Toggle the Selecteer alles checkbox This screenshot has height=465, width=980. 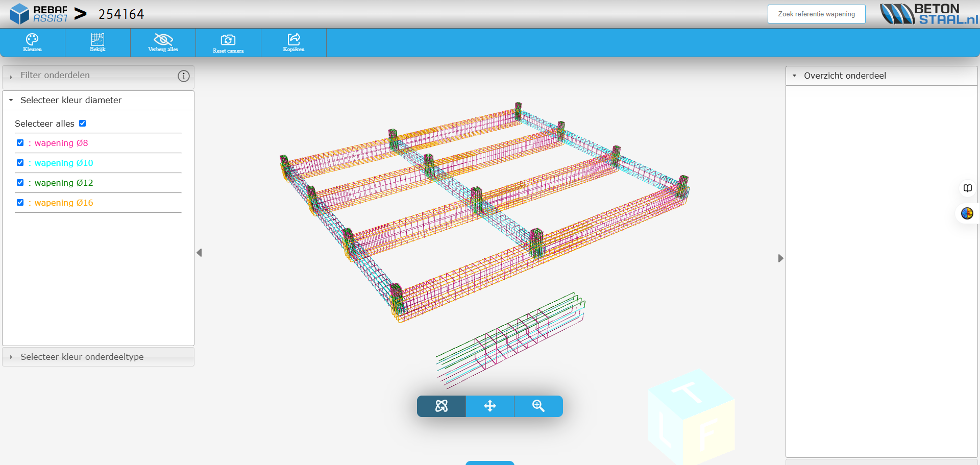click(83, 124)
